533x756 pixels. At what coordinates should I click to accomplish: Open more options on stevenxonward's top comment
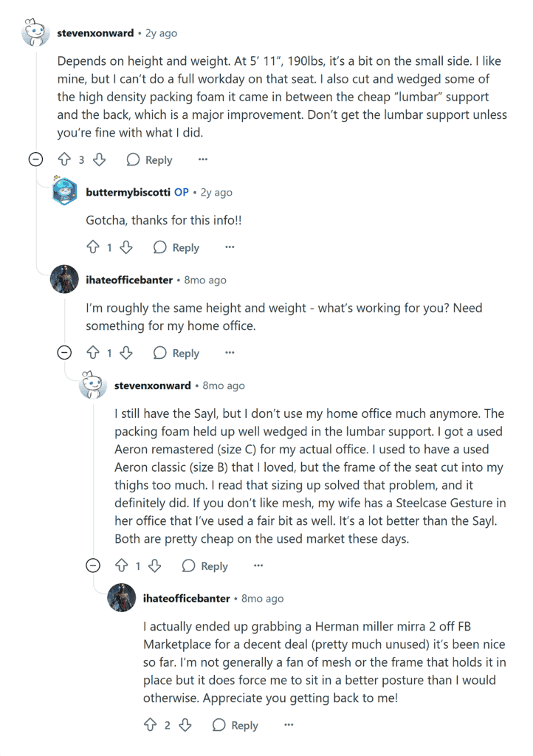click(203, 159)
